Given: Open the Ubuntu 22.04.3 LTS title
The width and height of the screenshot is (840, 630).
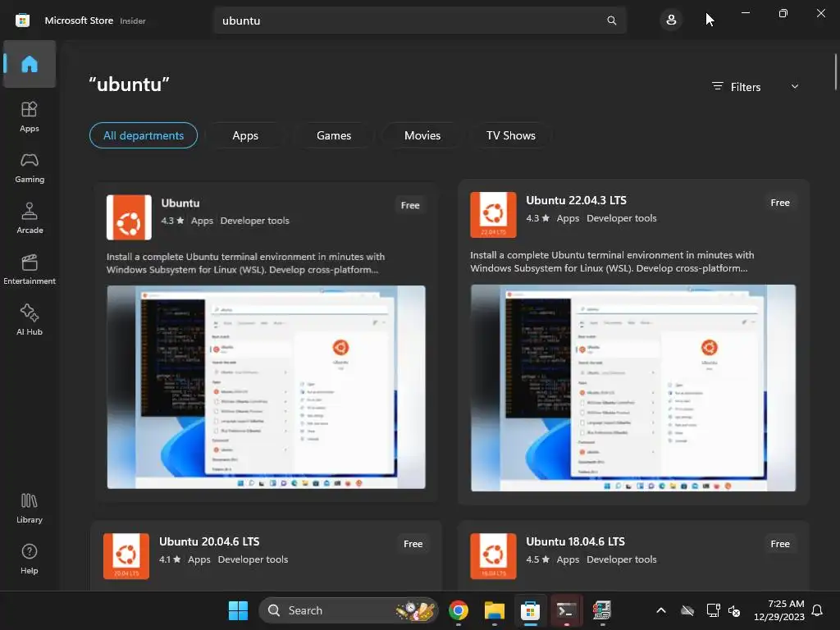Looking at the screenshot, I should point(576,200).
